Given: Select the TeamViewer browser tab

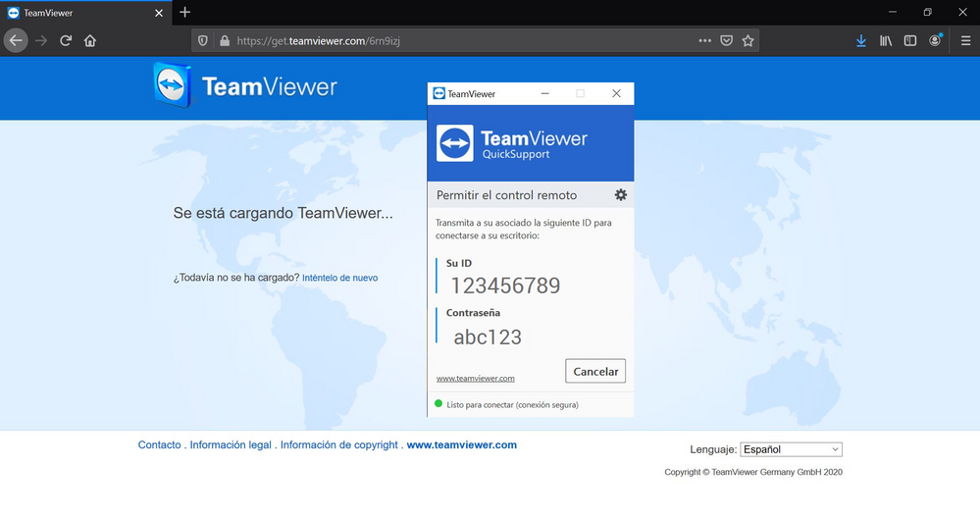Looking at the screenshot, I should click(85, 13).
